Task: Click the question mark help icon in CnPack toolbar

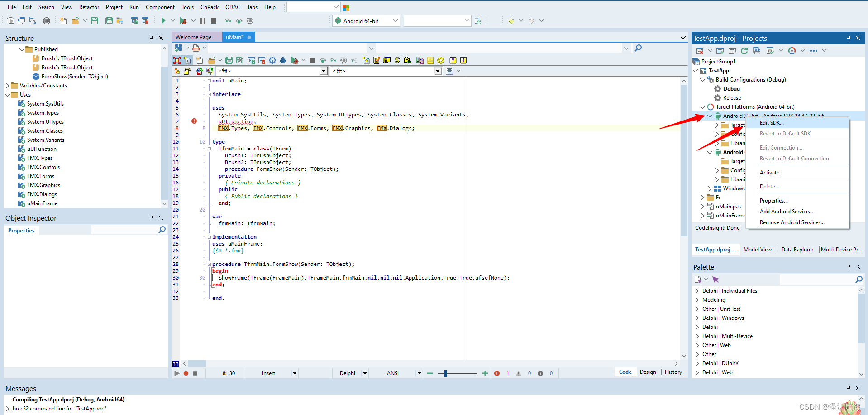Action: click(453, 60)
